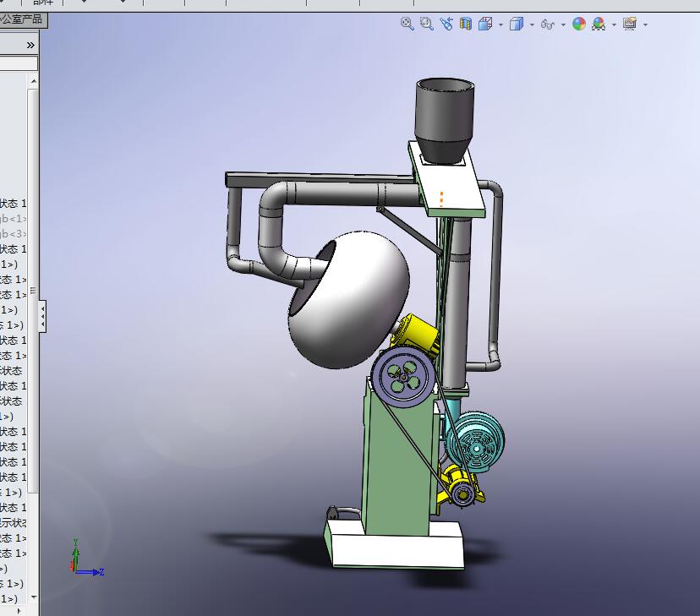Expand the panel with the double chevron

(x=30, y=45)
